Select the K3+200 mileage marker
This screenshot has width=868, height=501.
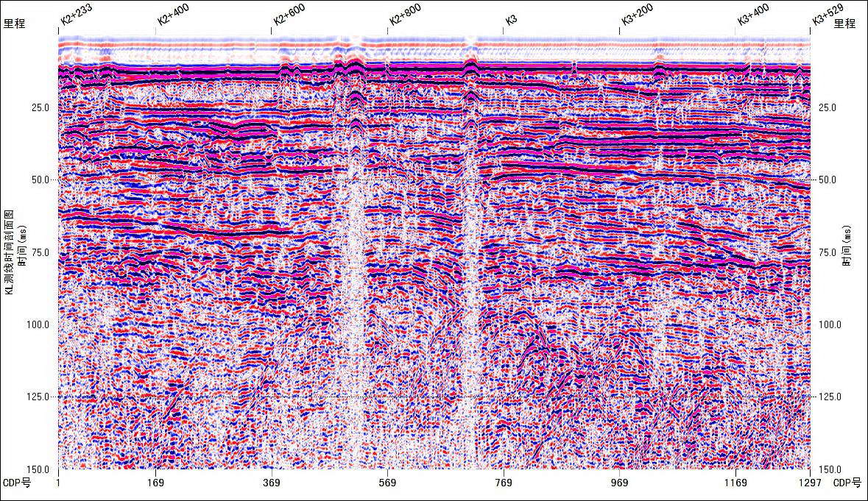[637, 18]
